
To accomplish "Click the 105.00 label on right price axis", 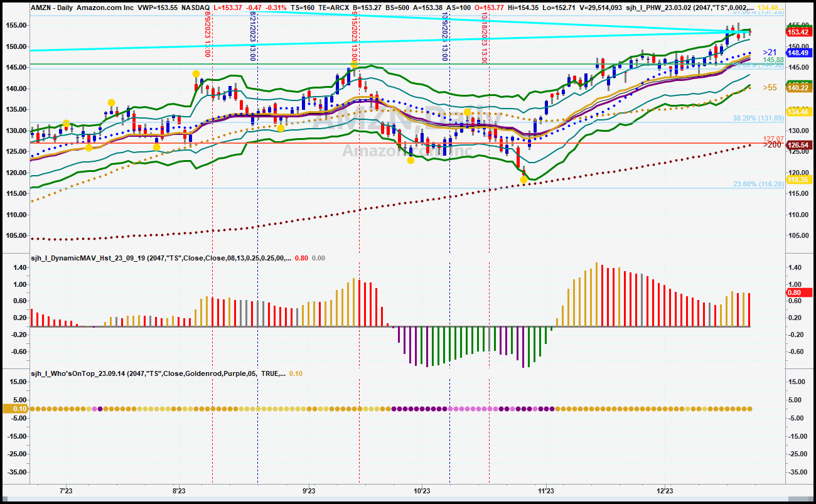I will pyautogui.click(x=797, y=236).
